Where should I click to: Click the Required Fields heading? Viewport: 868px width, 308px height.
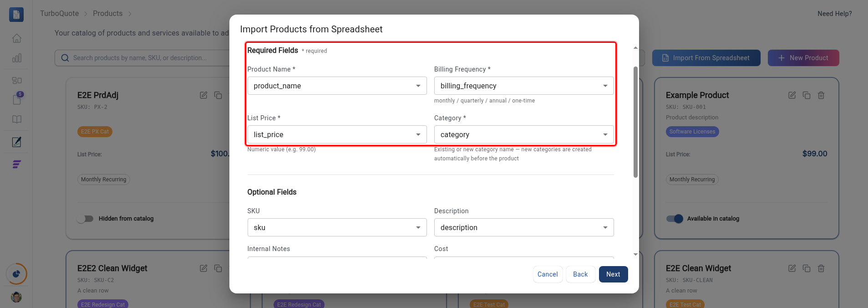pyautogui.click(x=273, y=51)
